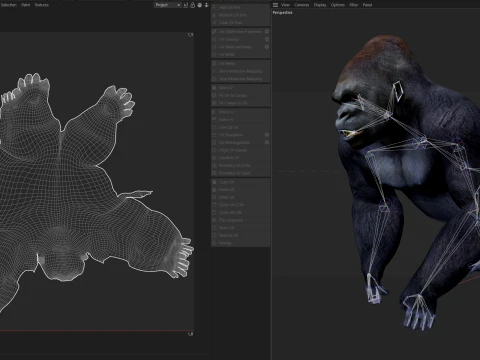This screenshot has height=360, width=480.
Task: Open the Paint menu
Action: tap(26, 5)
